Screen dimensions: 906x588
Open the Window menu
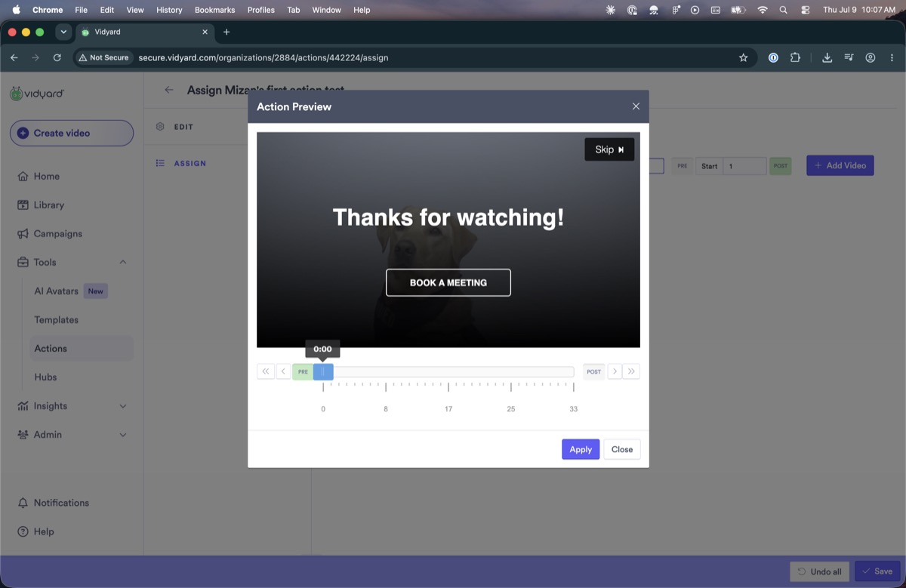[326, 10]
